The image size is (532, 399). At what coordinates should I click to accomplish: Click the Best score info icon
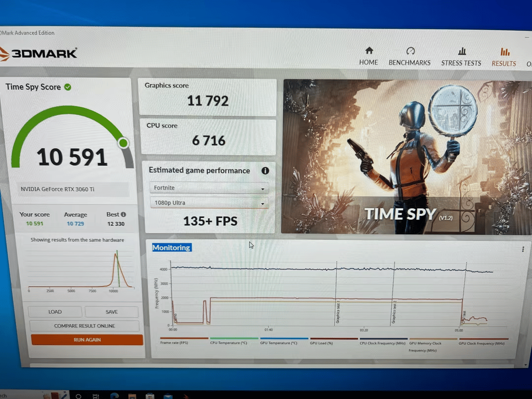(x=124, y=214)
